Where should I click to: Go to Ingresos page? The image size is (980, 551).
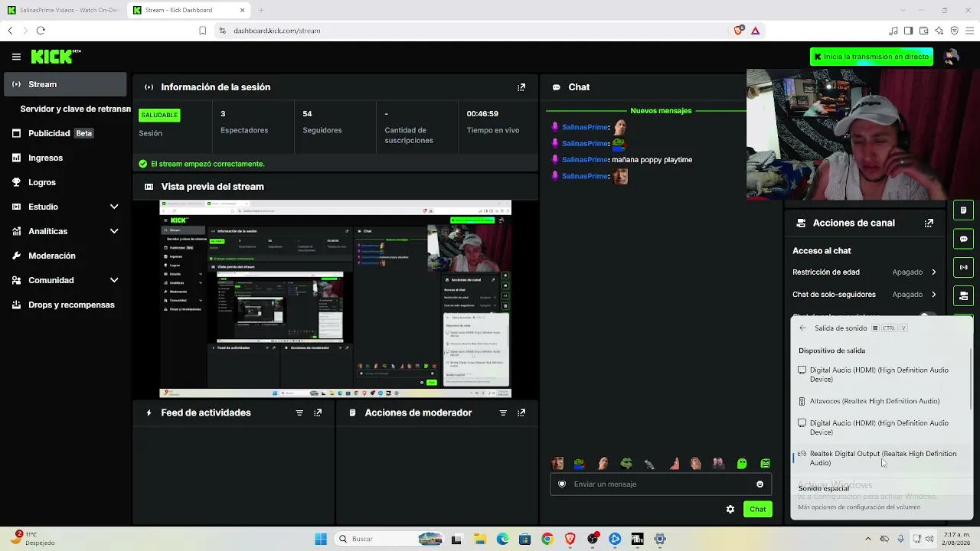(65, 158)
